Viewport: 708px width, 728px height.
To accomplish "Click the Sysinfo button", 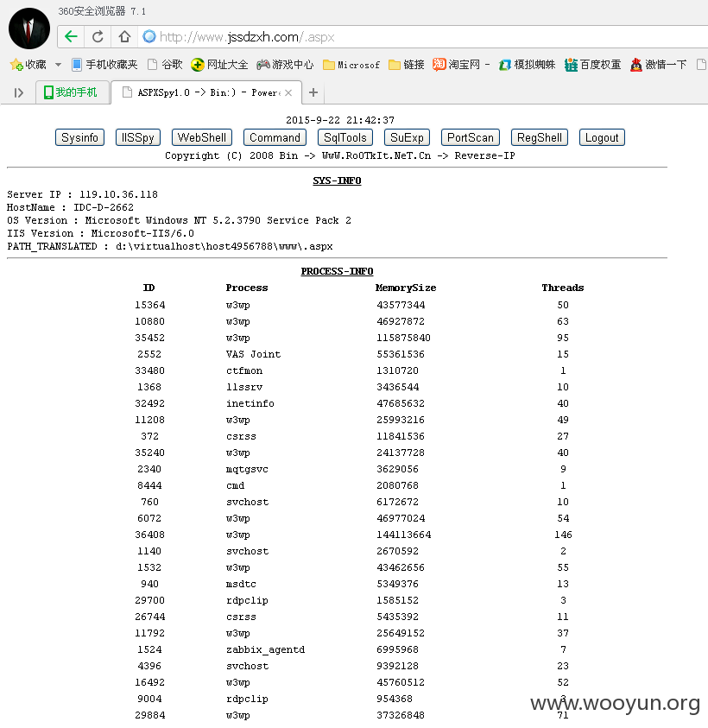I will click(79, 137).
